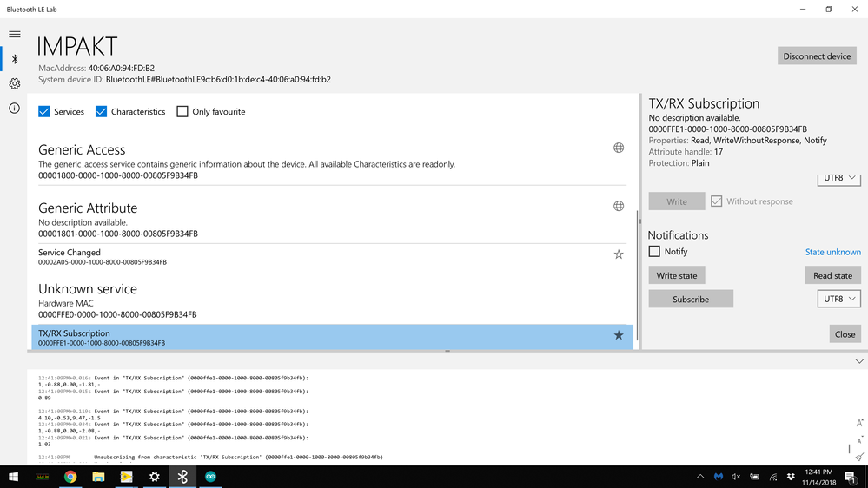Click the Write state button
This screenshot has width=868, height=488.
pyautogui.click(x=677, y=275)
